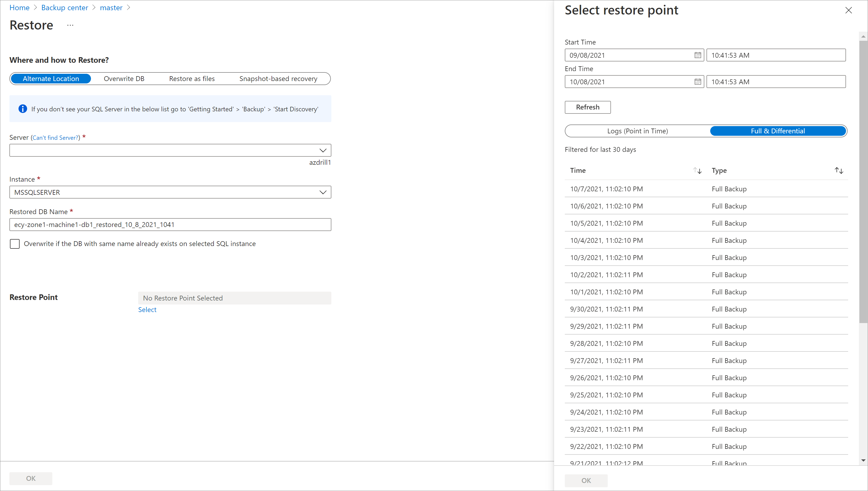Switch to Overwrite DB restore mode
The image size is (868, 491).
point(124,78)
